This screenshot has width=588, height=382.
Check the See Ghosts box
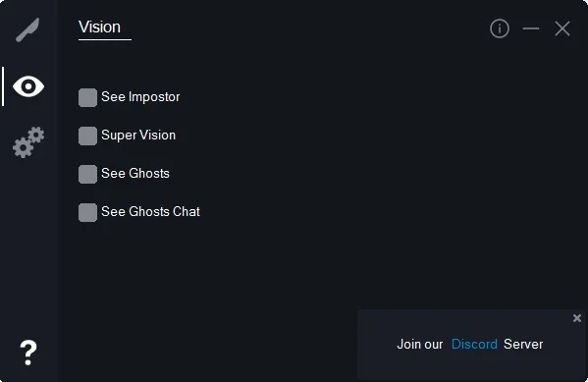(87, 174)
